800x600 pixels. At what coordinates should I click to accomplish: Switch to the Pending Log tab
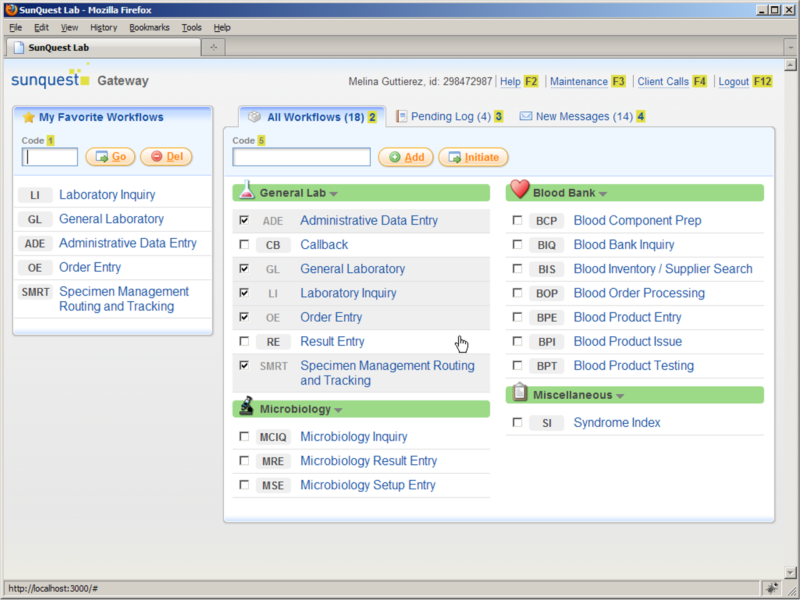pyautogui.click(x=449, y=116)
